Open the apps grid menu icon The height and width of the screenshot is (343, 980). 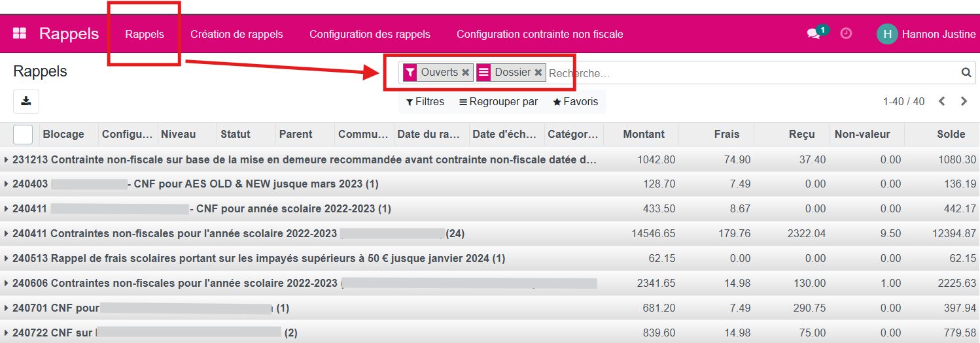pos(20,34)
